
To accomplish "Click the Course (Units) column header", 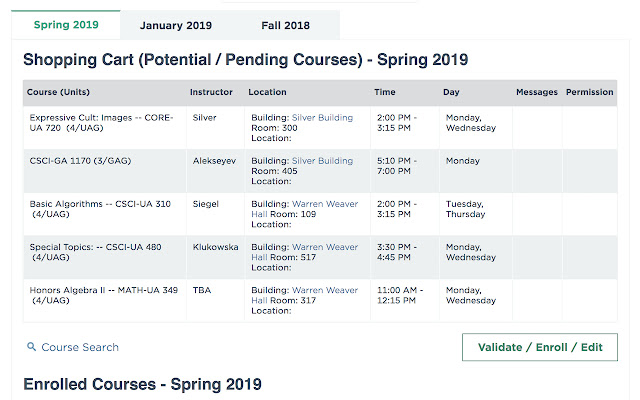I will [58, 92].
